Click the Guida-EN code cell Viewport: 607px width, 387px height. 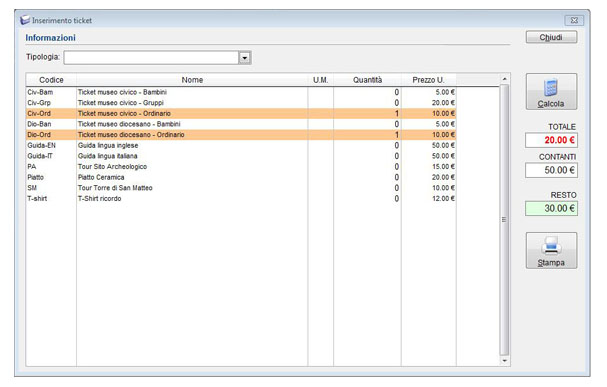(x=51, y=145)
